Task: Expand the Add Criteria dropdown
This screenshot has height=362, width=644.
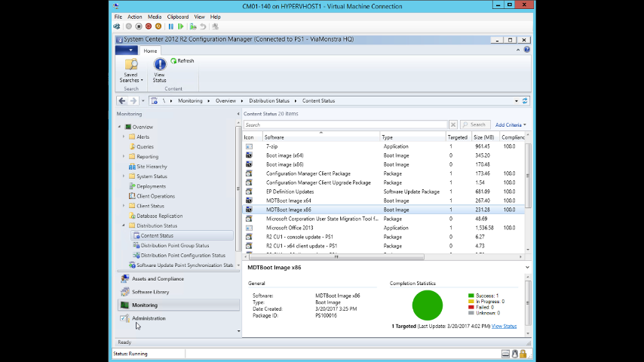Action: [511, 124]
